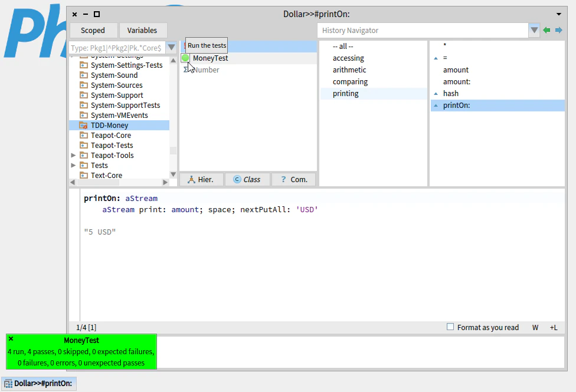This screenshot has height=392, width=576.
Task: Select the arithmetic protocol
Action: pyautogui.click(x=349, y=70)
